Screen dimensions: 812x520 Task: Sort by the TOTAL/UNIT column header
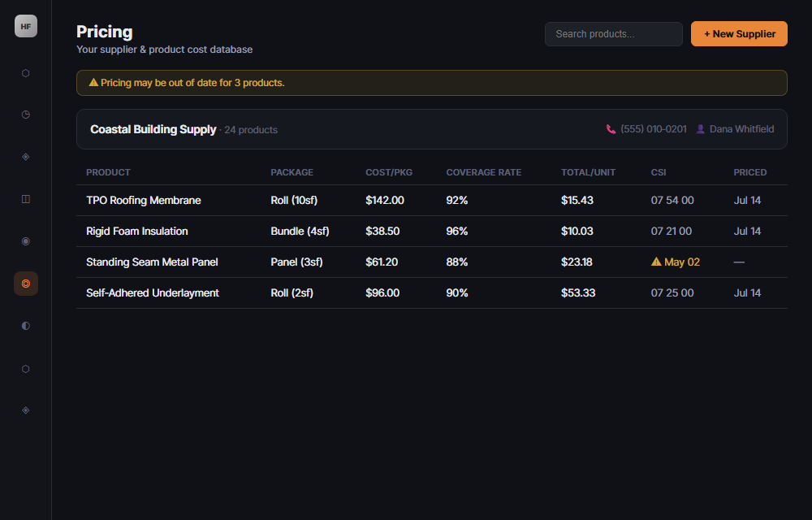click(x=588, y=172)
